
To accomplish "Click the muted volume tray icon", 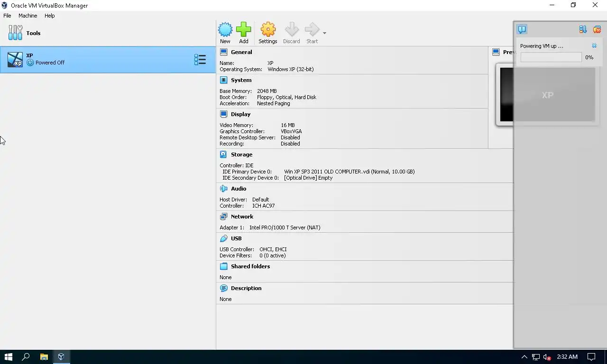I will 547,357.
